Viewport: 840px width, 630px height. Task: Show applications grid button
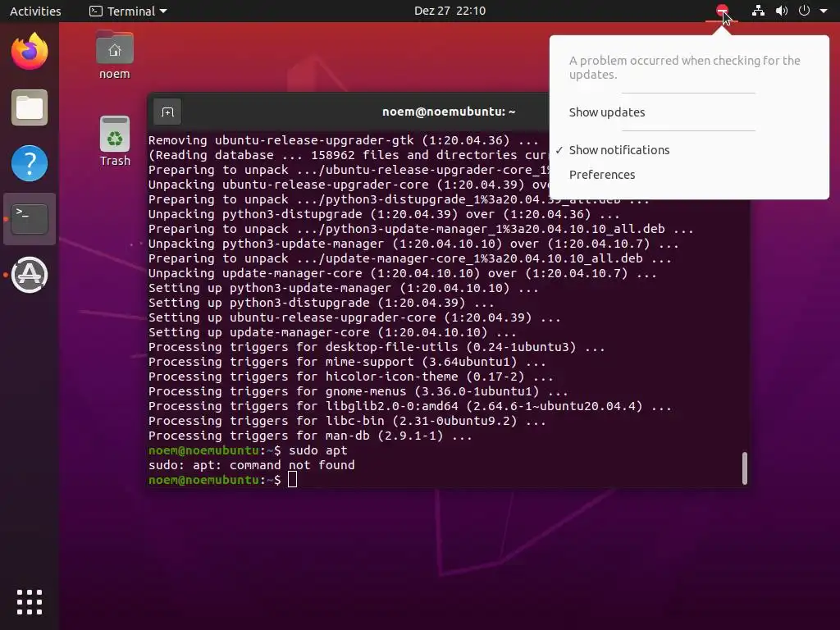(30, 602)
